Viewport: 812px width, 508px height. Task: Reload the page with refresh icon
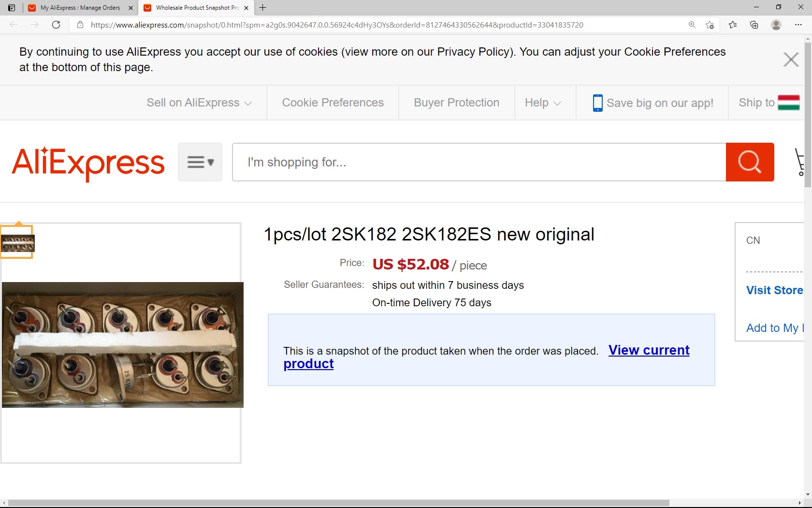point(56,25)
